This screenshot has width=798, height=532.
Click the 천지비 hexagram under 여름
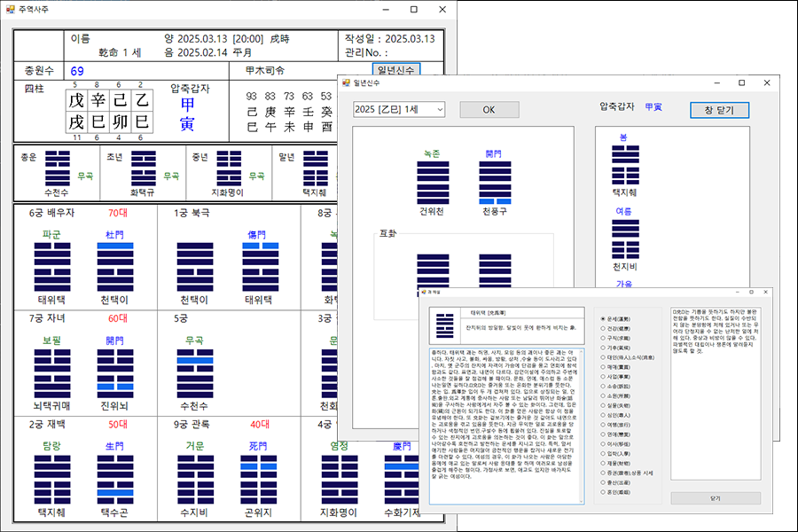[626, 239]
